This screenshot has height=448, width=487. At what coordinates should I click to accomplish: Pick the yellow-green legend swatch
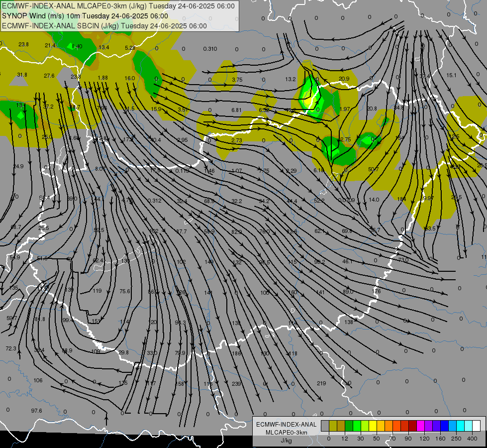[365, 426]
